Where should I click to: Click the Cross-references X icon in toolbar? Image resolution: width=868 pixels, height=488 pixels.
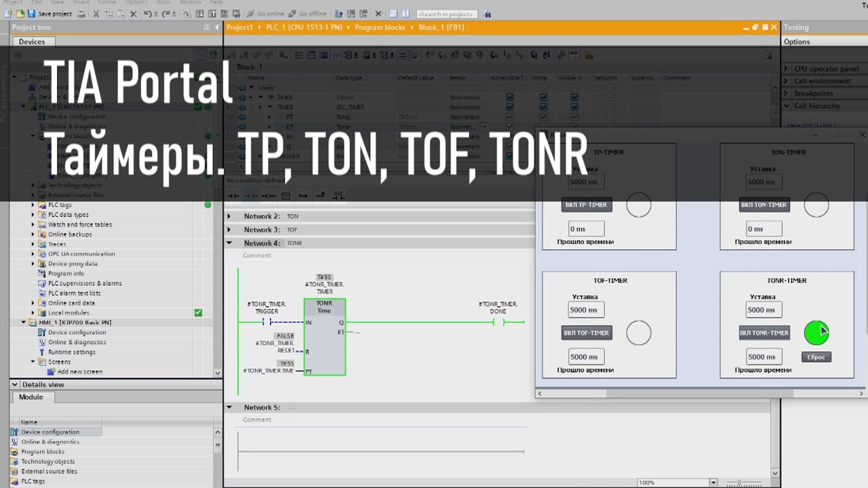[378, 14]
